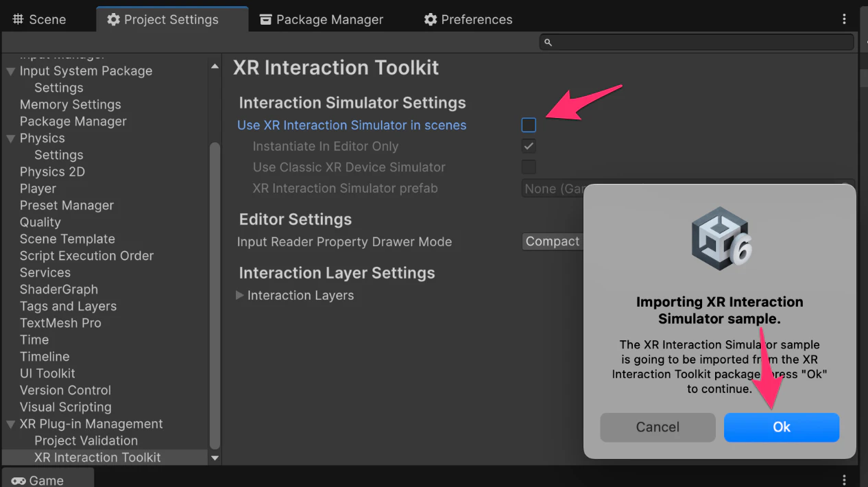Select Timeline in settings sidebar

tap(45, 357)
